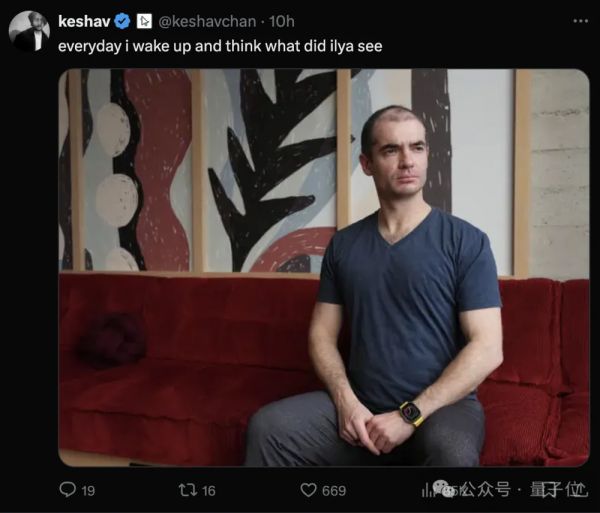Image resolution: width=600 pixels, height=513 pixels.
Task: Open the @keshavchan handle link
Action: pyautogui.click(x=203, y=20)
